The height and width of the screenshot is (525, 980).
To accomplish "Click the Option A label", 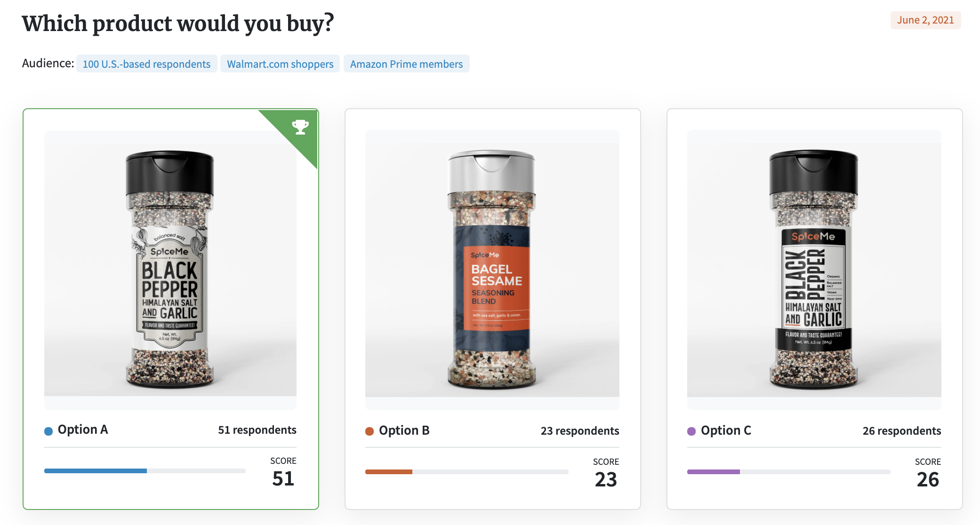I will coord(83,430).
